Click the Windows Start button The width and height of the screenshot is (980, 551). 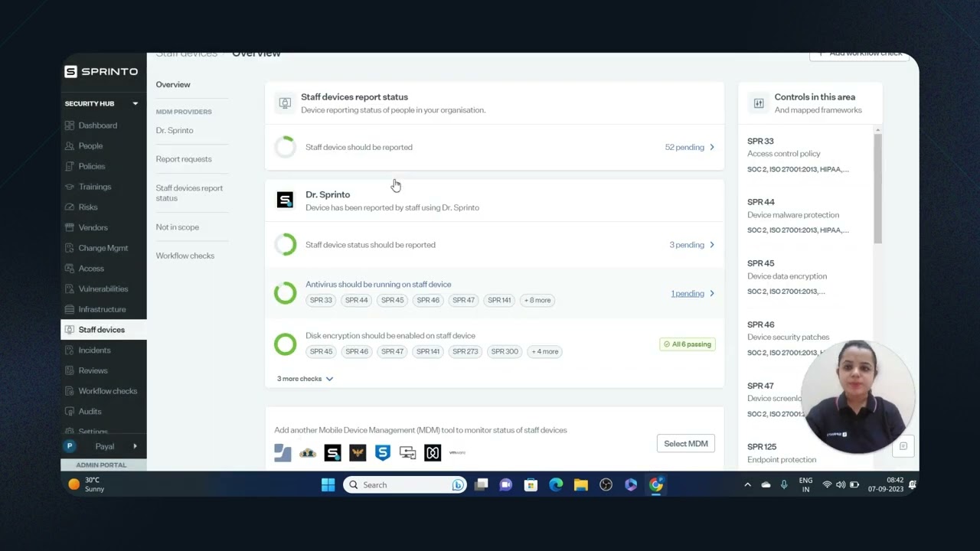(x=328, y=484)
